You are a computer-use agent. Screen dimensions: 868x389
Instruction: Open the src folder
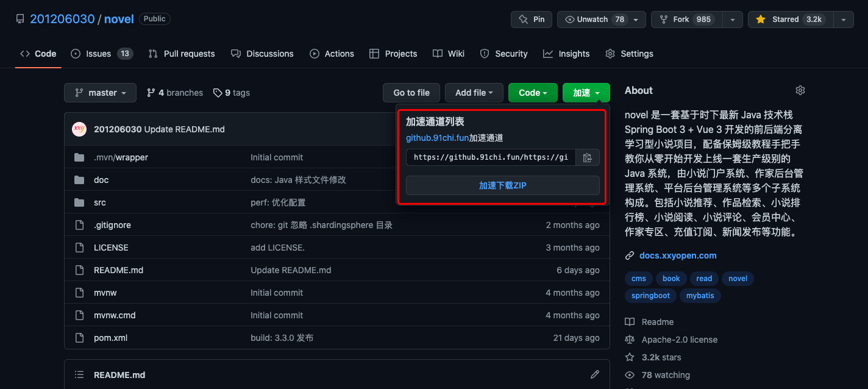(100, 202)
